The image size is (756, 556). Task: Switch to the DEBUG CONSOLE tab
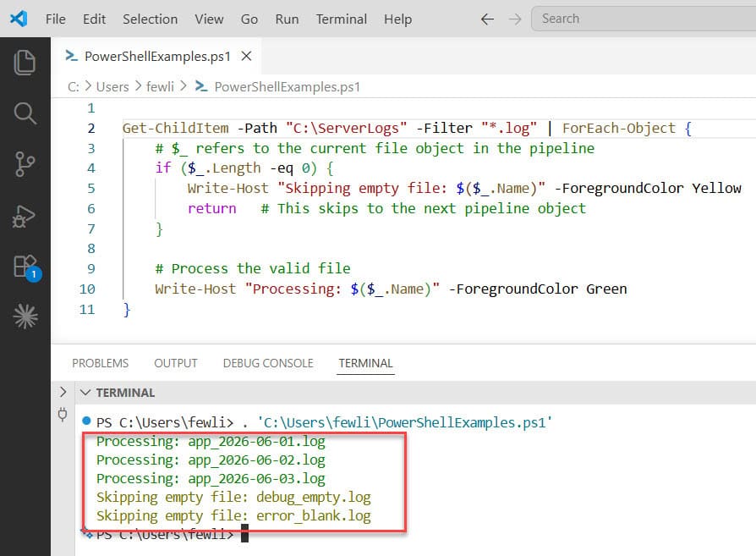[268, 363]
